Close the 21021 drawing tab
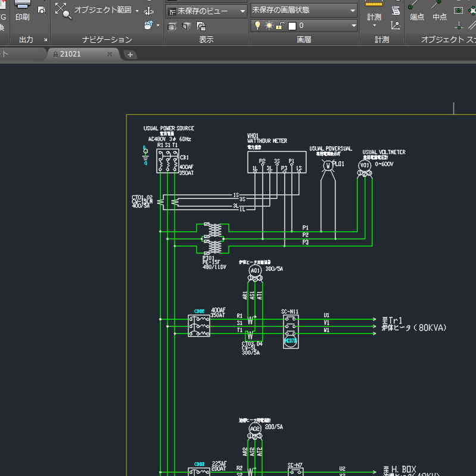 (x=109, y=54)
